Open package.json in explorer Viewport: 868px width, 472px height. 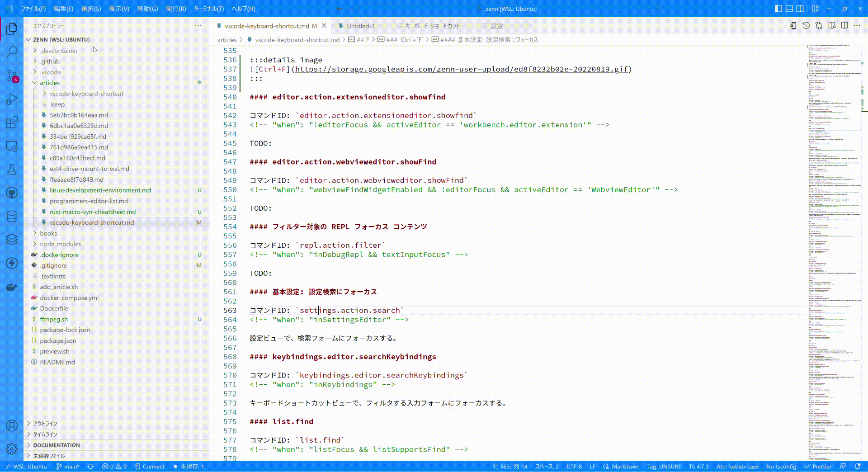pyautogui.click(x=117, y=340)
